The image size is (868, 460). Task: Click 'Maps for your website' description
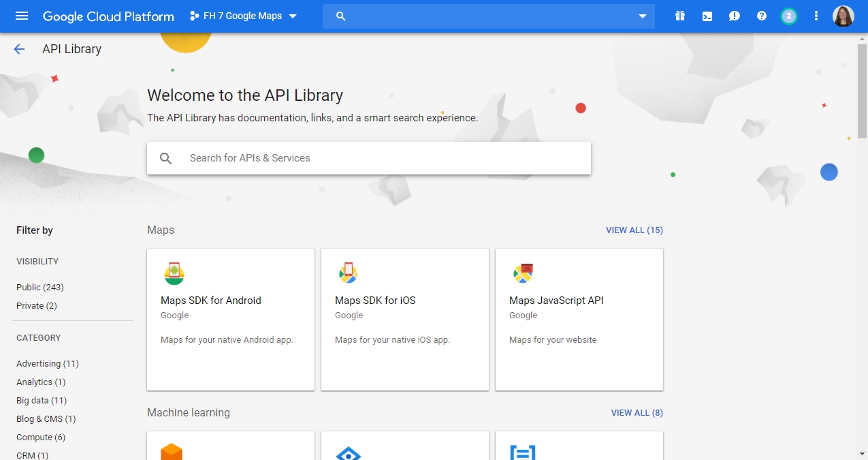pos(553,340)
